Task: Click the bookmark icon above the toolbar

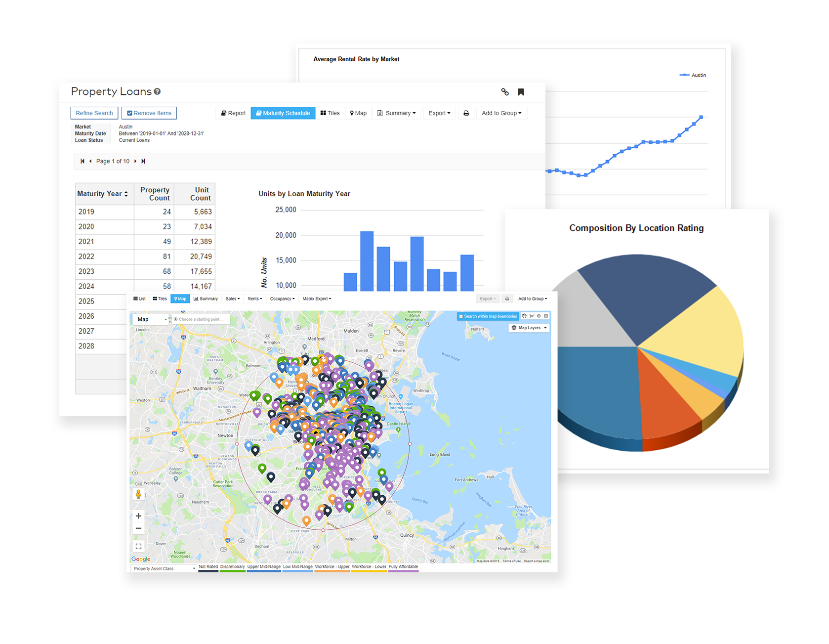Action: click(520, 91)
